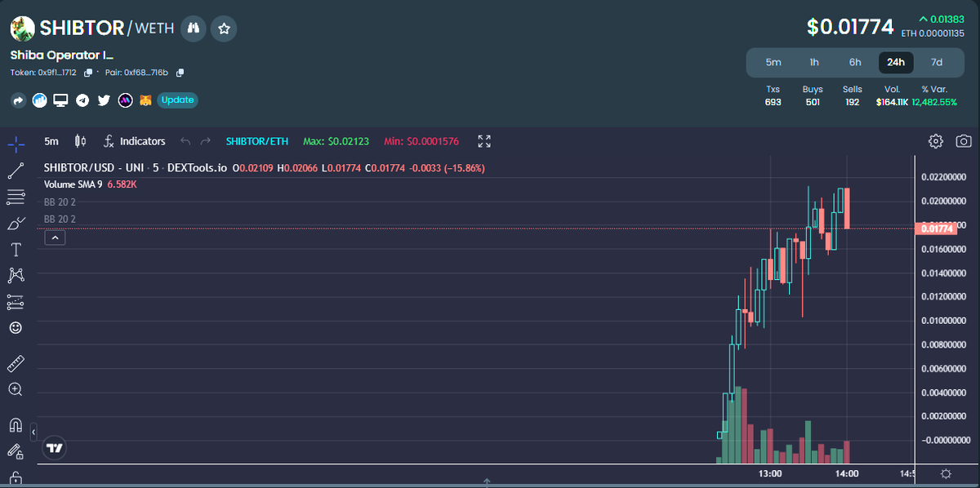Select the 1h stats timeframe tab
980x488 pixels.
point(814,62)
